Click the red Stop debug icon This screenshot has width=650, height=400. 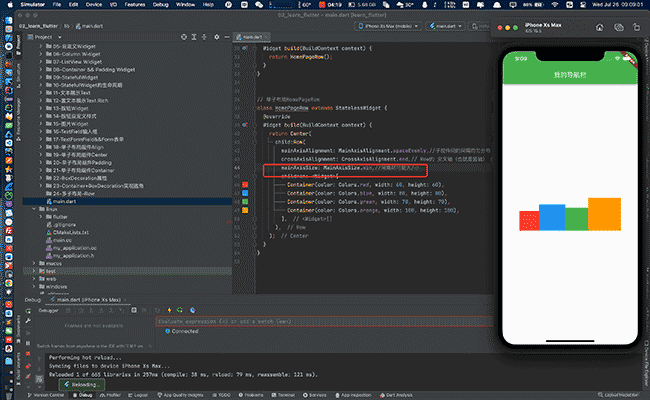point(28,354)
